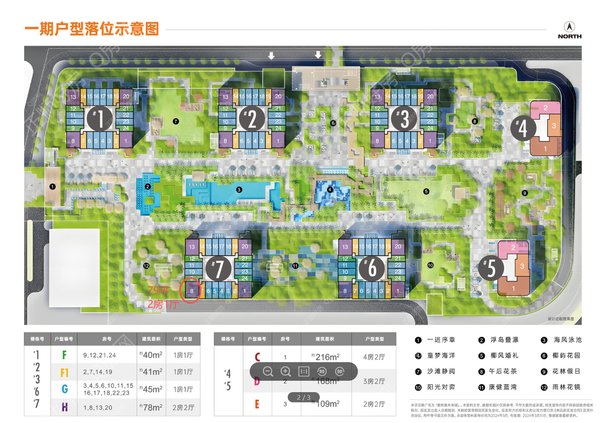This screenshot has height=423, width=600.
Task: Click unit type letter G in table
Action: point(65,389)
